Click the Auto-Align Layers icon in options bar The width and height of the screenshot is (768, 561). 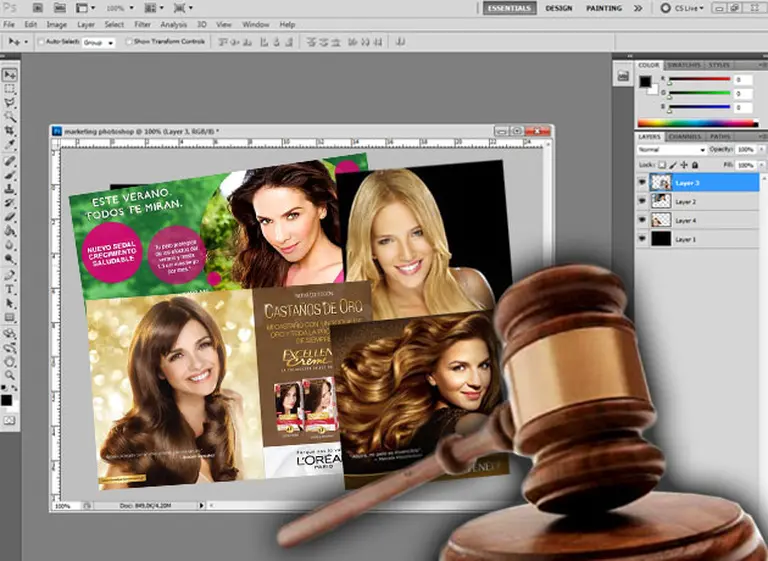point(400,42)
